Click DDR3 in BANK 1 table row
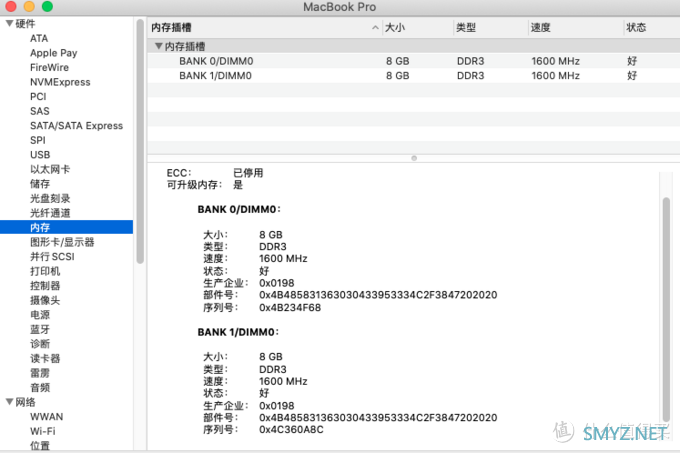The width and height of the screenshot is (680, 453). coord(470,75)
